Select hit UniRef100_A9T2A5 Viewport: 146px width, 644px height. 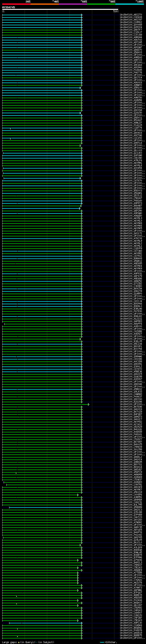[131, 42]
